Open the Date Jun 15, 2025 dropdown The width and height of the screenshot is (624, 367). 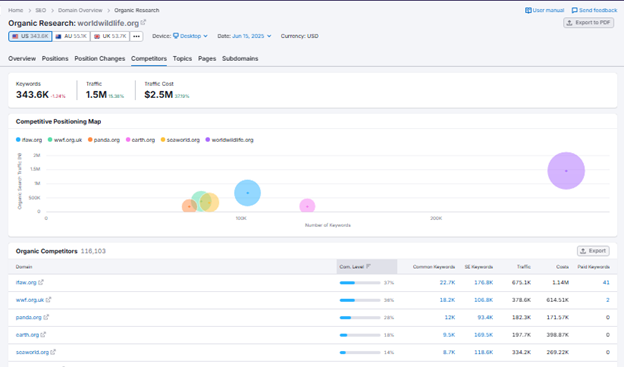[x=252, y=36]
